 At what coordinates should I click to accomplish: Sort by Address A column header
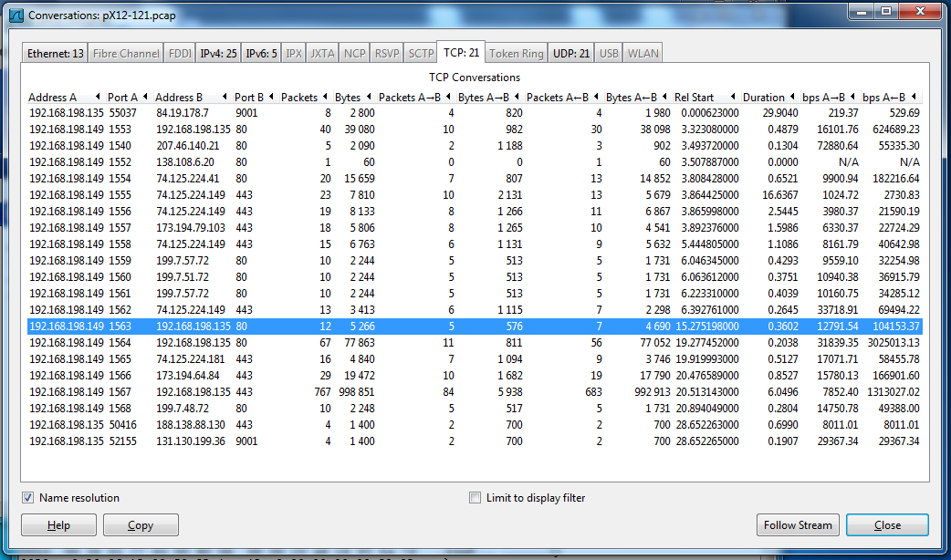[x=53, y=98]
